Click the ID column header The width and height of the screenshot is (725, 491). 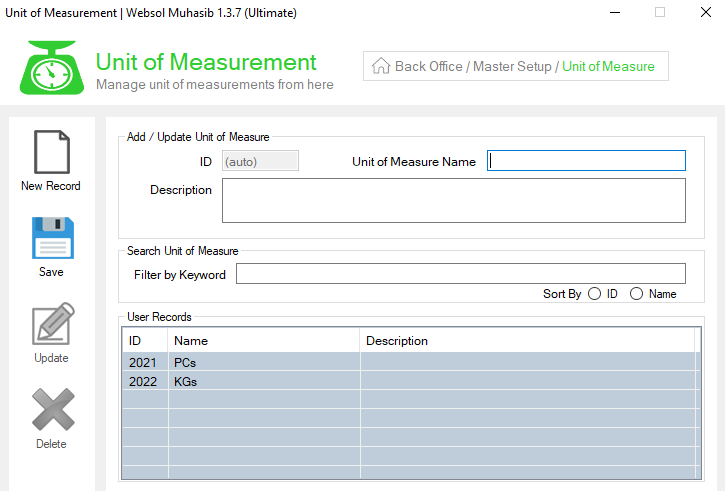145,341
